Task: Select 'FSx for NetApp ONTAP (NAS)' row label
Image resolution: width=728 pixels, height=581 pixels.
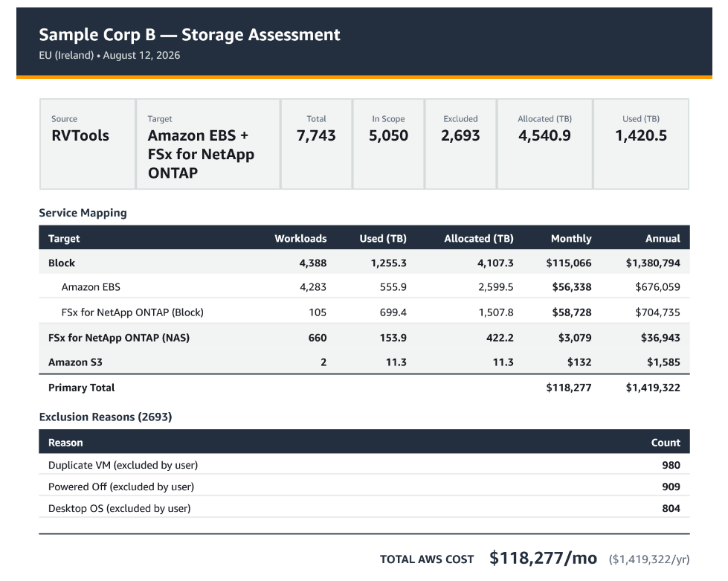Action: [x=119, y=338]
